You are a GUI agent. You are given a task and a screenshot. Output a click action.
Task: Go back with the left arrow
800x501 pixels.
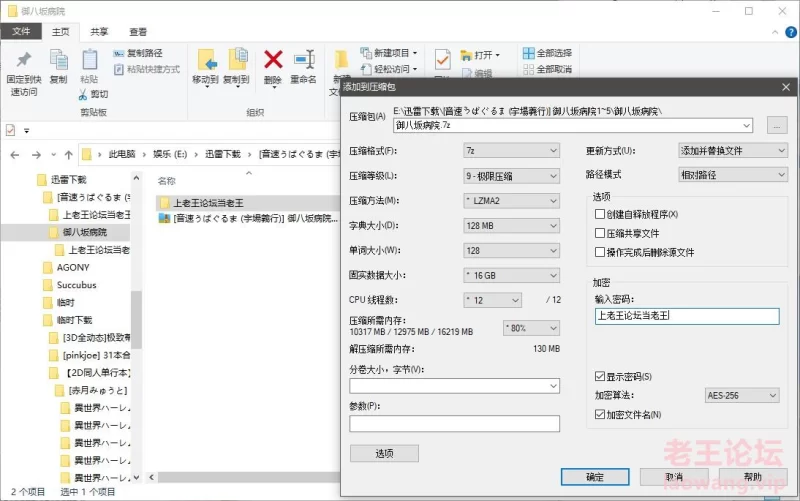point(15,155)
